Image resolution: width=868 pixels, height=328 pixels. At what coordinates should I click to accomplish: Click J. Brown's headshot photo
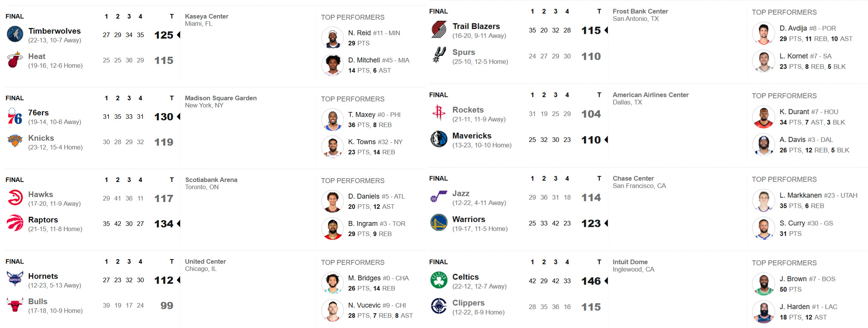pos(764,283)
